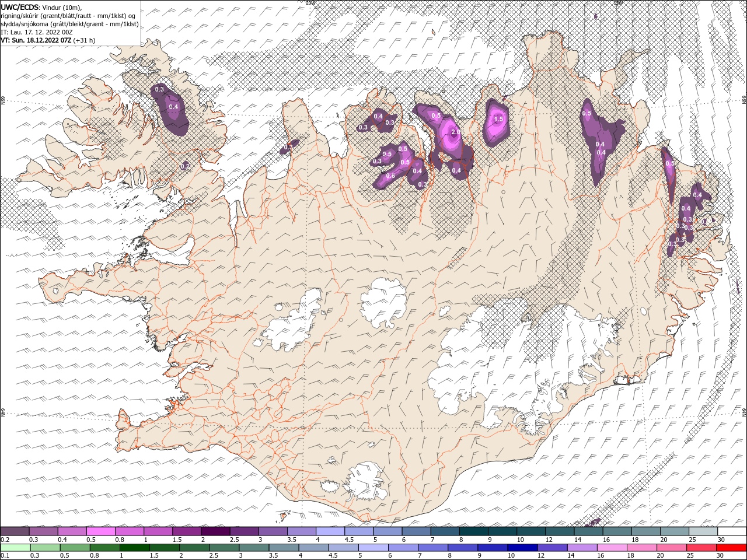Image resolution: width=747 pixels, height=560 pixels.
Task: Click the UWC/ECDS title in the header
Action: click(x=20, y=7)
